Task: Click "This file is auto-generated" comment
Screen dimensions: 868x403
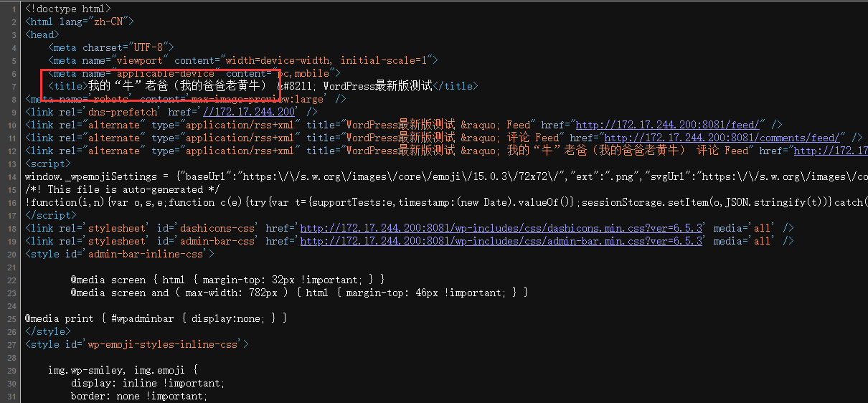Action: point(123,189)
